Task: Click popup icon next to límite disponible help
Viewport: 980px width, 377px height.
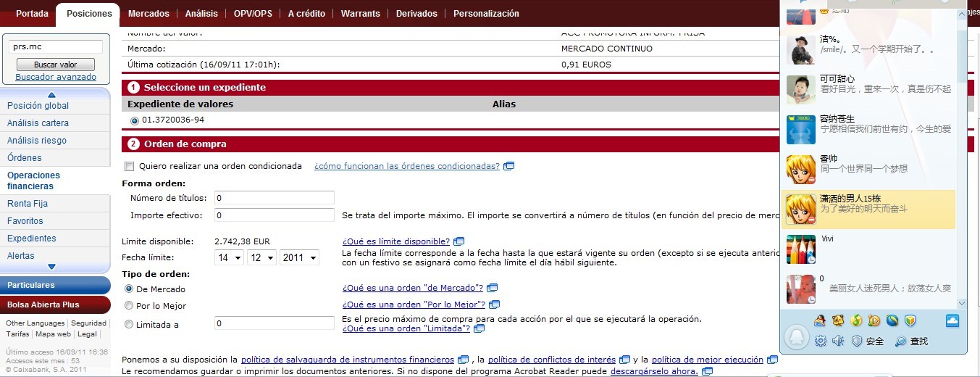Action: click(x=458, y=241)
